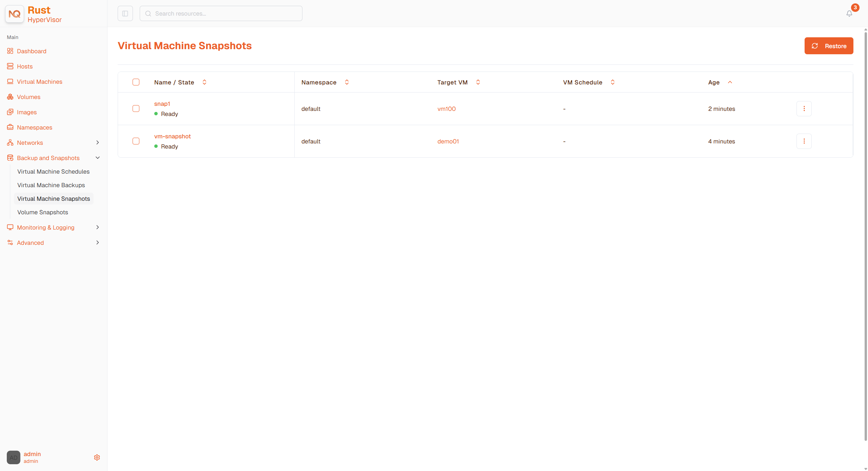Screen dimensions: 868x471
Task: Click the Virtual Machines laptop icon
Action: coord(10,81)
